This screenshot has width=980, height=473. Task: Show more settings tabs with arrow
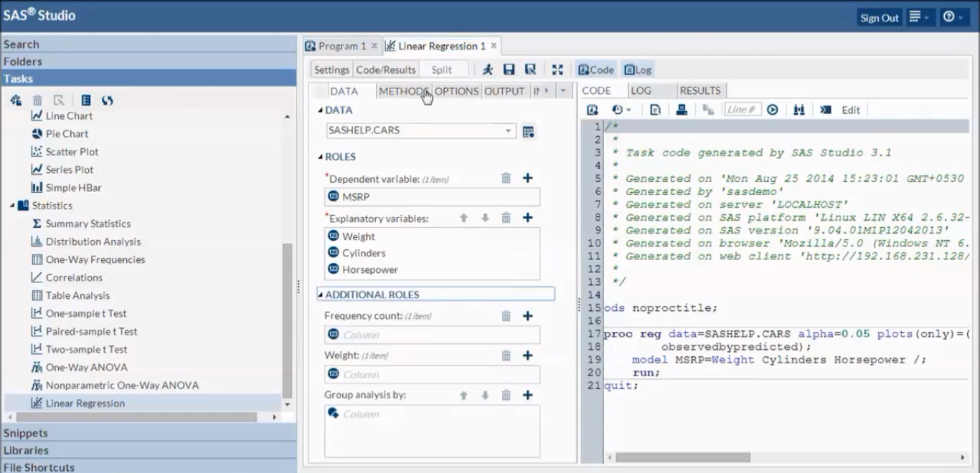click(x=547, y=91)
